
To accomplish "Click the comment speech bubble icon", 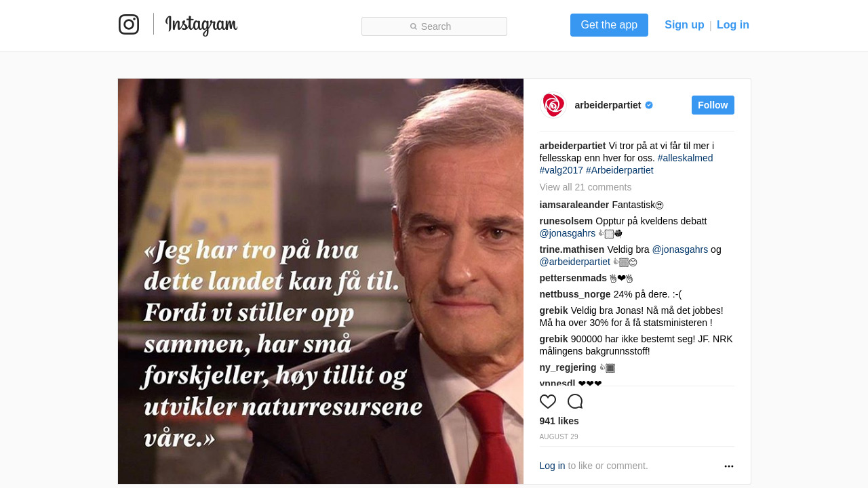I will tap(575, 401).
